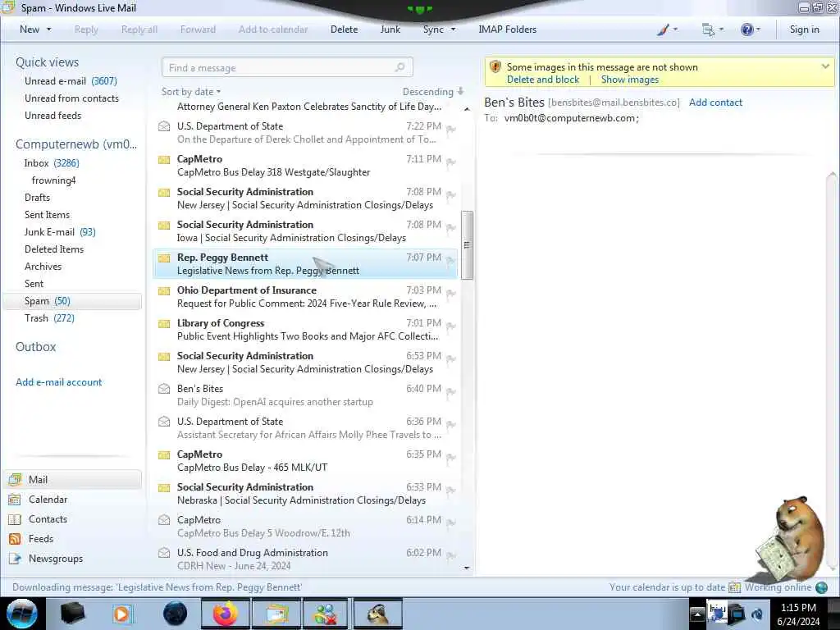
Task: Open the CapMetro Bus Delay 5 Woodrow message
Action: point(305,526)
